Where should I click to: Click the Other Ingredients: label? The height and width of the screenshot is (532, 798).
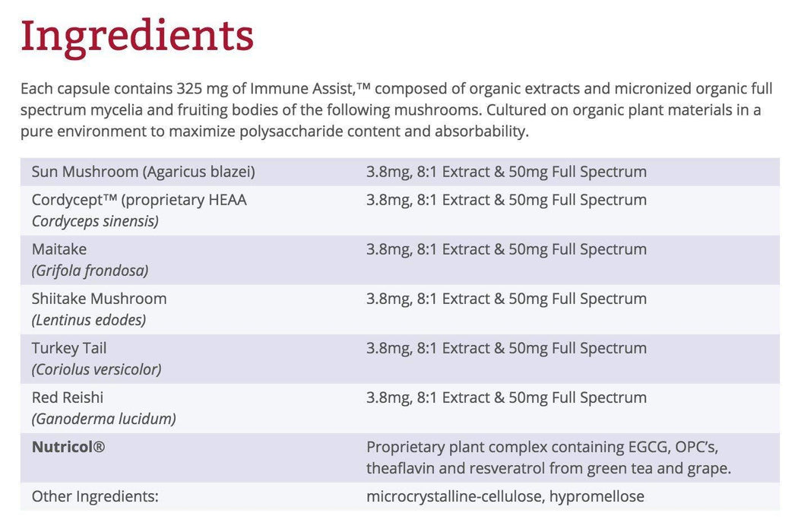click(95, 497)
